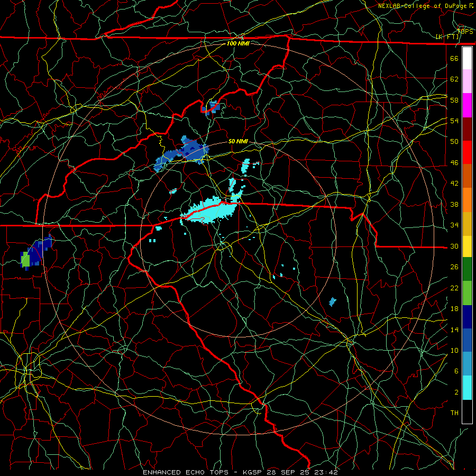This screenshot has height=476, width=476.
Task: Click the '50 NMI' range ring label
Action: tap(238, 141)
